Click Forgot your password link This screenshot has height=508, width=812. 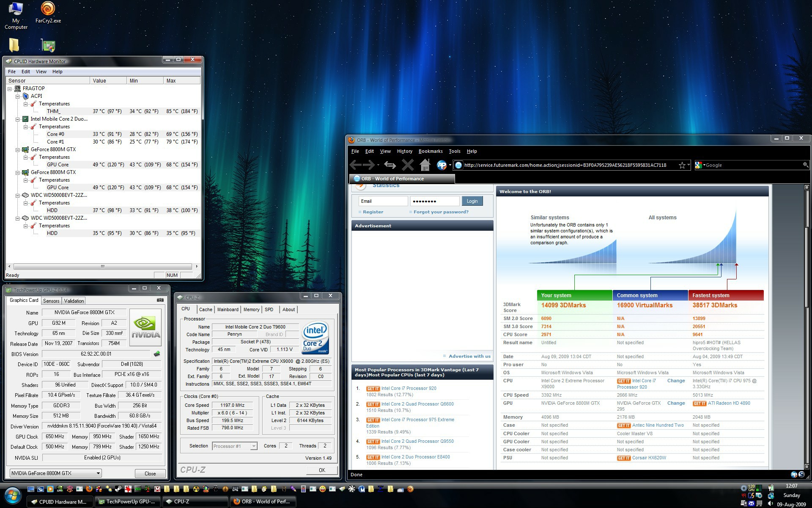(441, 212)
